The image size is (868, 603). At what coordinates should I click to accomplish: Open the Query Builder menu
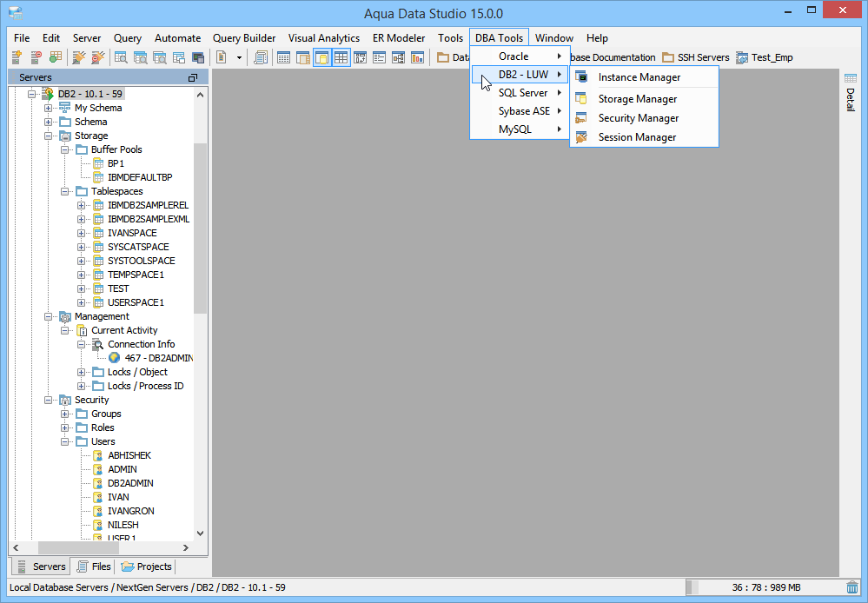(x=244, y=38)
